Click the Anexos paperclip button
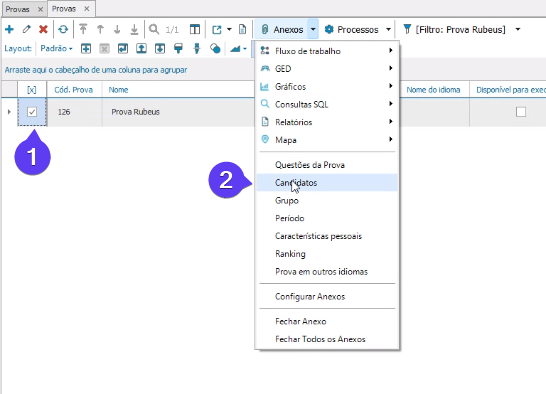Viewport: 546px width, 394px height. (282, 30)
